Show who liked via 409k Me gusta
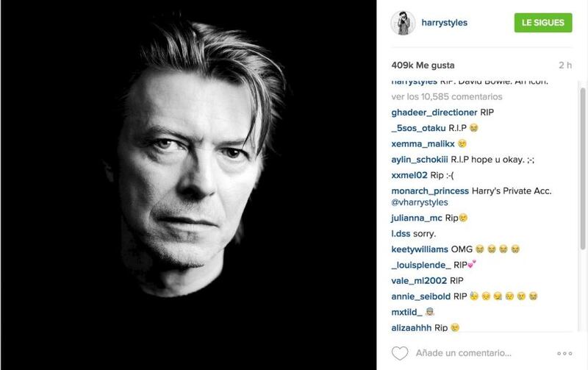This screenshot has width=588, height=370. point(423,65)
